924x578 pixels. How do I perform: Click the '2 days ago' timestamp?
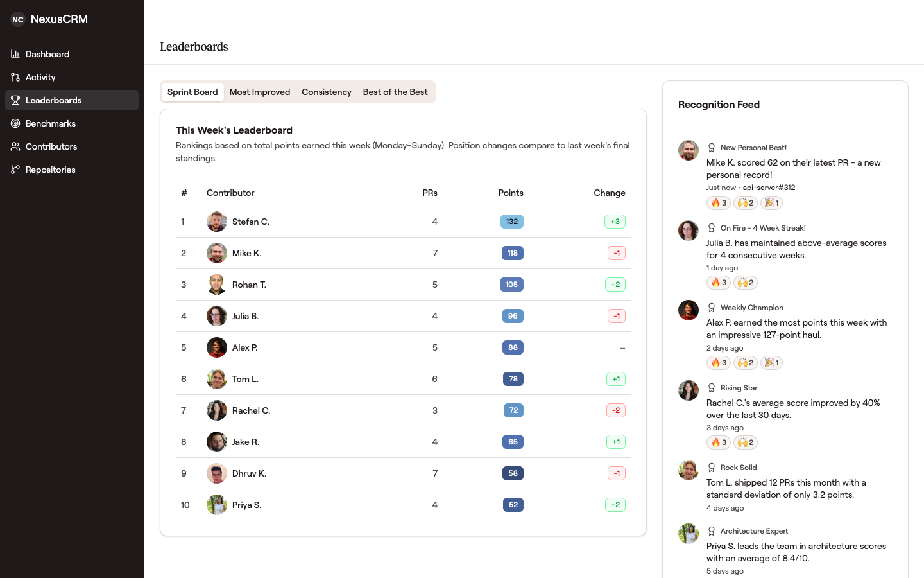pyautogui.click(x=725, y=348)
